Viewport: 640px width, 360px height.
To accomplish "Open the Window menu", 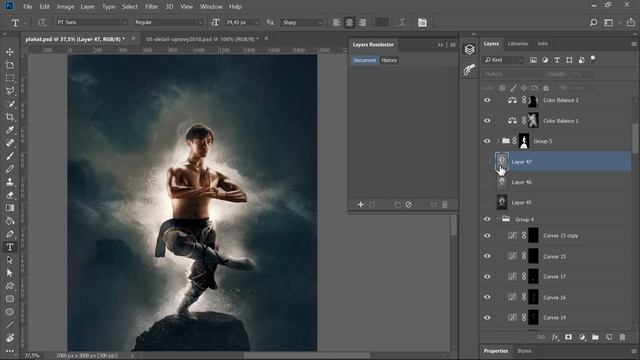I will pyautogui.click(x=211, y=7).
